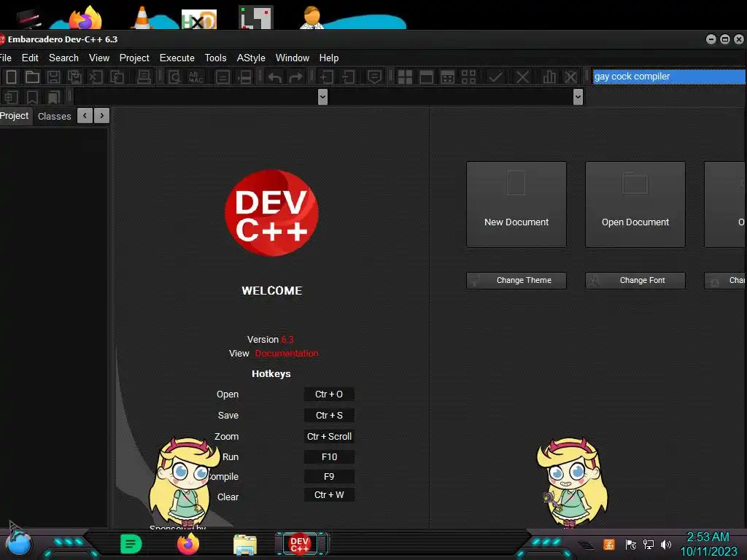Expand the first class browser dropdown arrow

pos(322,97)
